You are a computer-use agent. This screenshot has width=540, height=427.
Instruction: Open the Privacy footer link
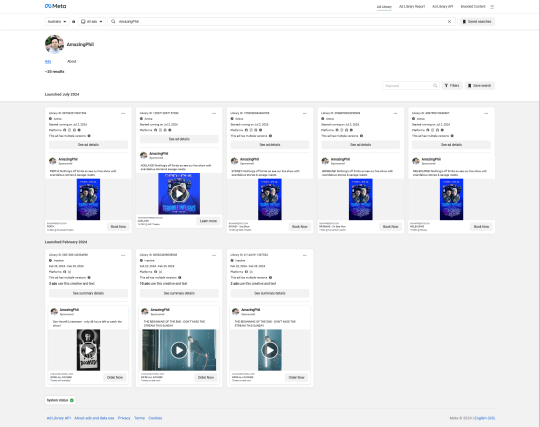pos(124,418)
